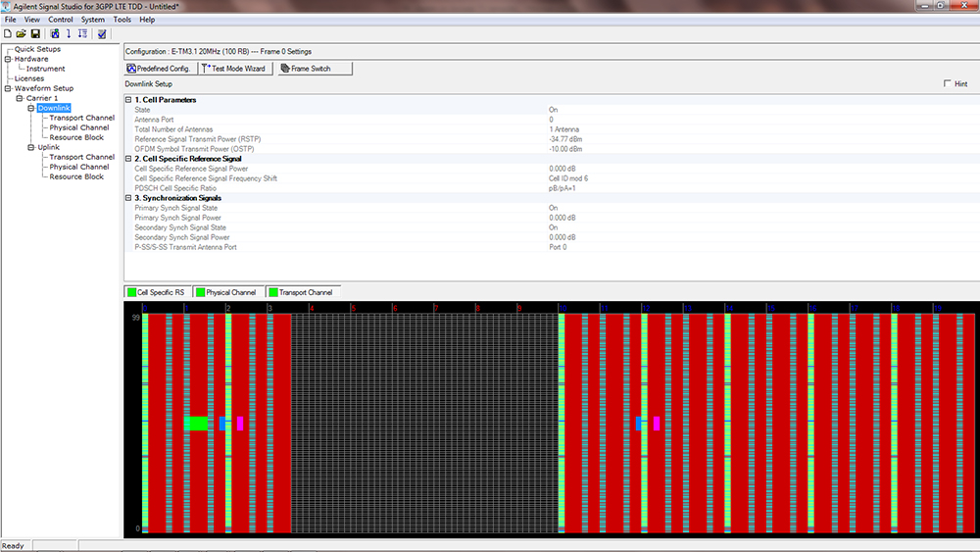Click the Save floppy disk icon
This screenshot has height=552, width=980.
pos(35,34)
